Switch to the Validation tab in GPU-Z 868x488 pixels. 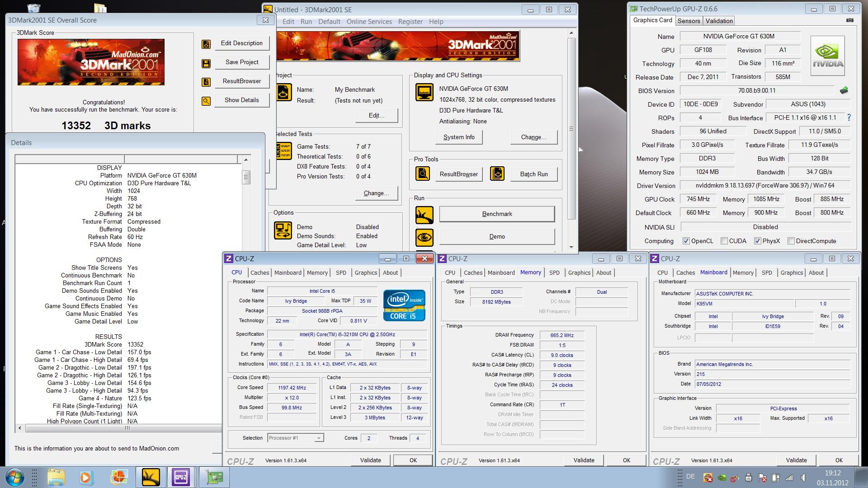click(x=719, y=21)
